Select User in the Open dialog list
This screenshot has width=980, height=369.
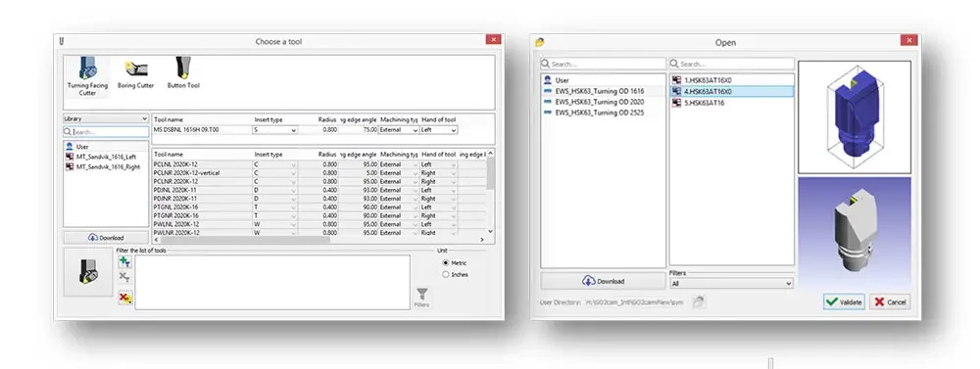pyautogui.click(x=603, y=80)
